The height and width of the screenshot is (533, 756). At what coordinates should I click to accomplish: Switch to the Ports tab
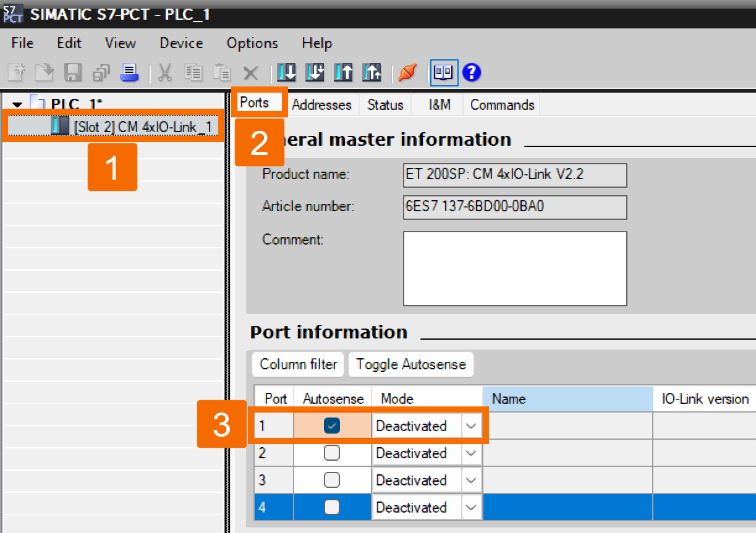255,103
